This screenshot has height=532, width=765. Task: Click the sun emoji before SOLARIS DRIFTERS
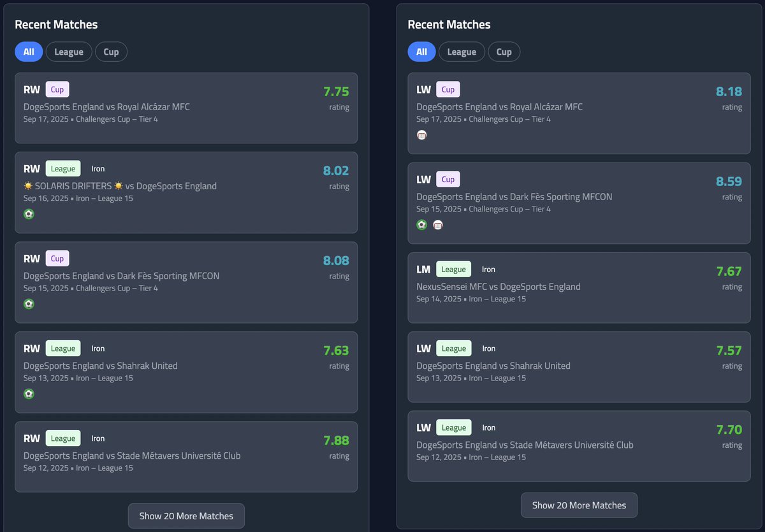click(29, 186)
